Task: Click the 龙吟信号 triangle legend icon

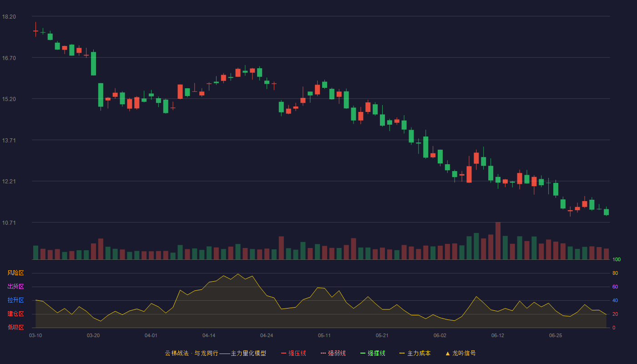Action: (448, 353)
